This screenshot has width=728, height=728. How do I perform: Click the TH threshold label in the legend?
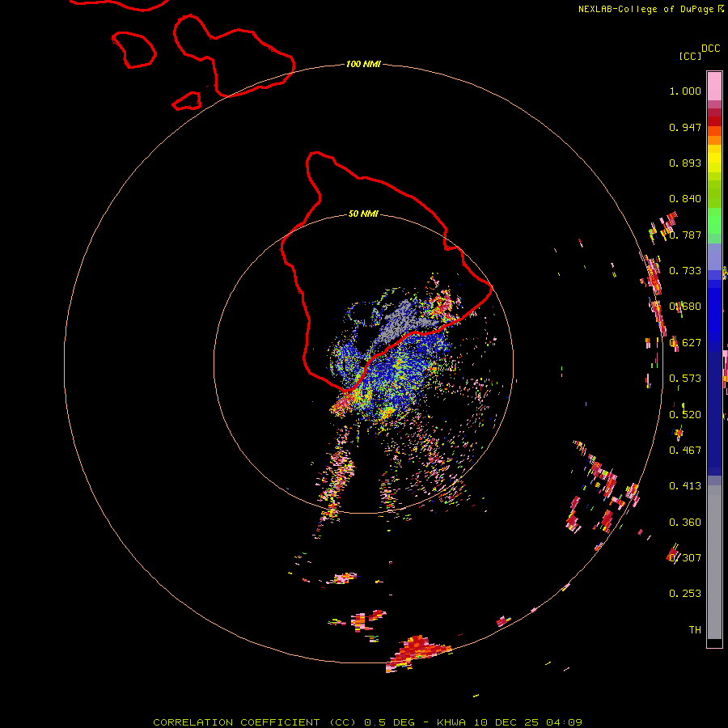tap(695, 630)
